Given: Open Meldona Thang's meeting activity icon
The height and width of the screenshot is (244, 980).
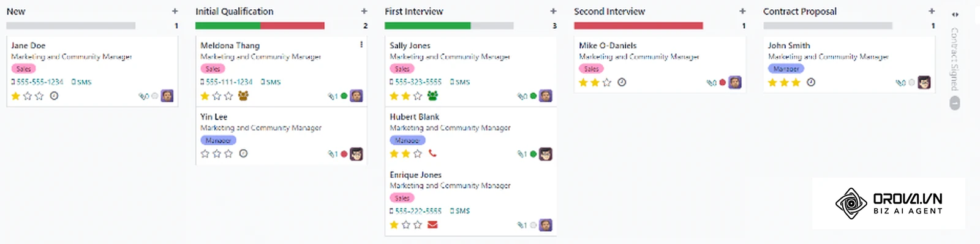Looking at the screenshot, I should pos(243,96).
